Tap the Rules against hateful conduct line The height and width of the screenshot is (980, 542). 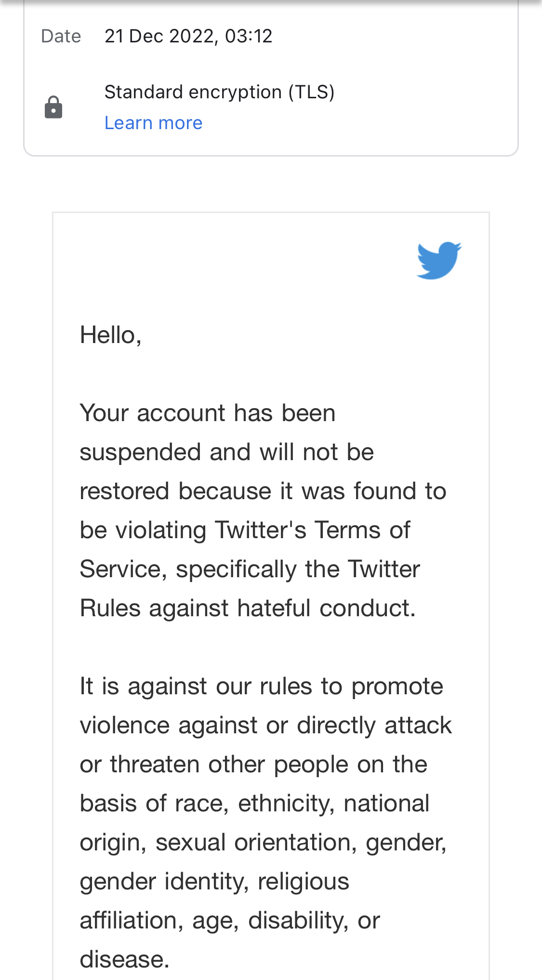248,609
